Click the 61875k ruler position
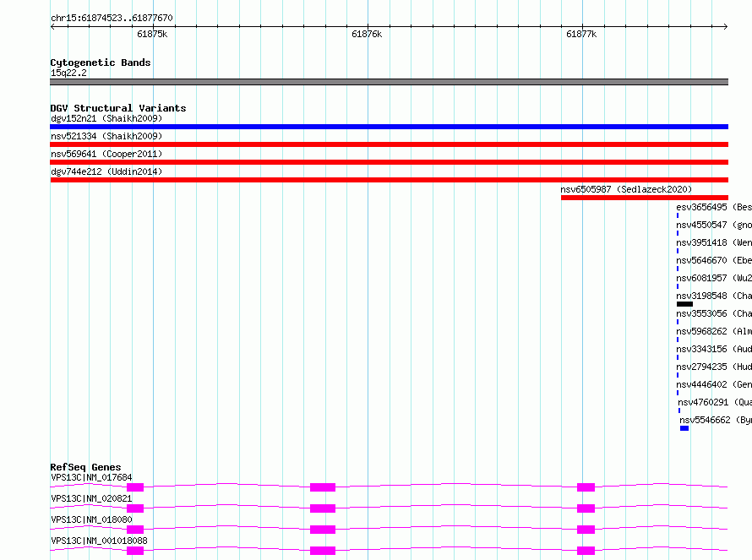 pyautogui.click(x=152, y=34)
